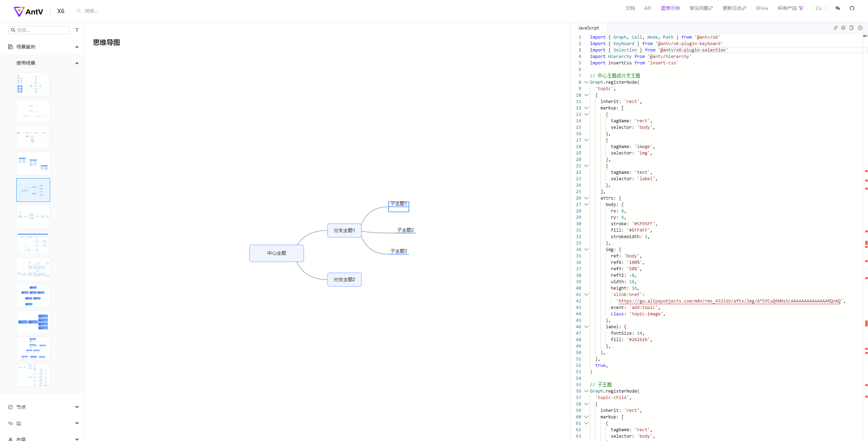
Task: Open the first flowchart example thumbnail
Action: pos(33,84)
